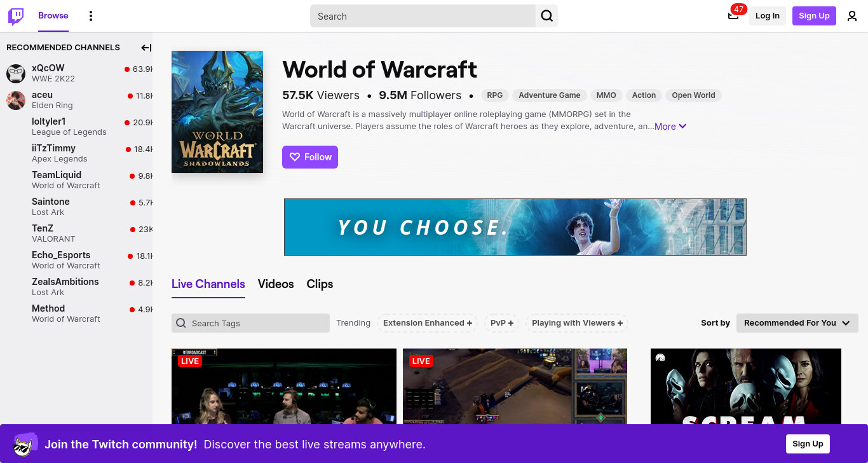Viewport: 868px width, 463px height.
Task: Click the heart icon on Follow
Action: [295, 157]
